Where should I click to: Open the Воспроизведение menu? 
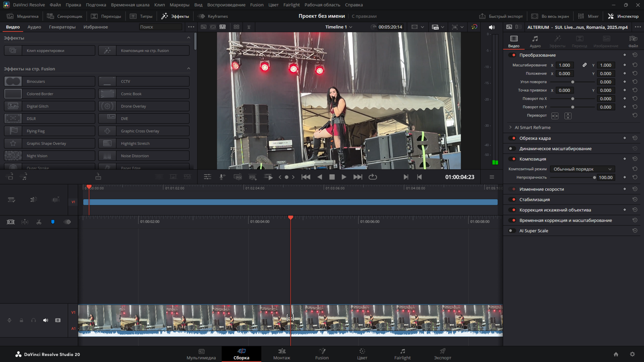(226, 5)
